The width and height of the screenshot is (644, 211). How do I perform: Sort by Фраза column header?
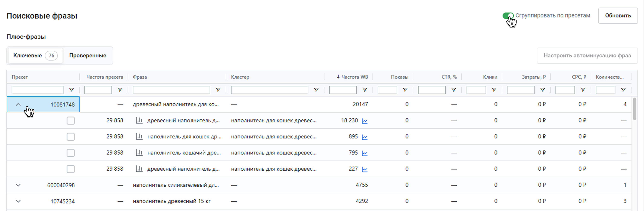click(140, 77)
